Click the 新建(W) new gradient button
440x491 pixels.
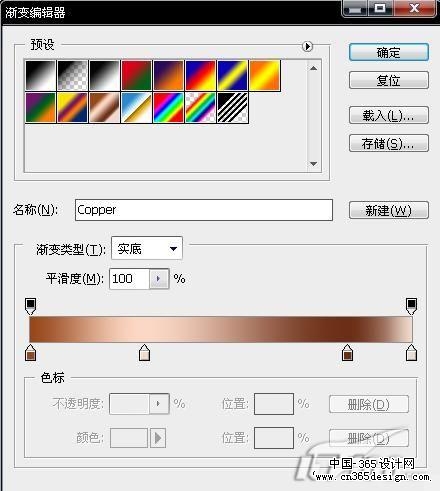(389, 210)
